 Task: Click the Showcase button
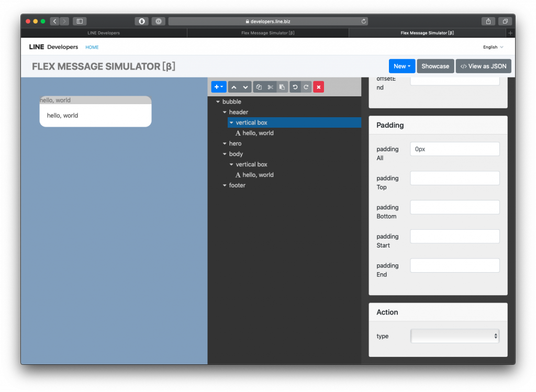click(435, 66)
